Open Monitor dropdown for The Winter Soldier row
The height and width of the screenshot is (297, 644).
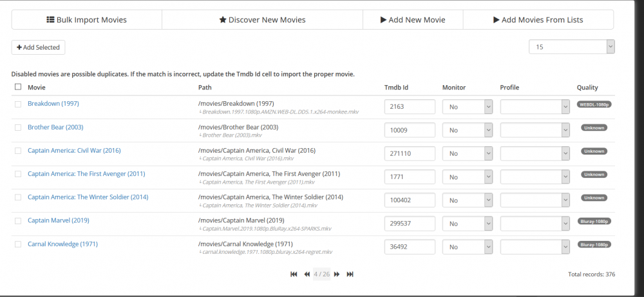coord(468,200)
